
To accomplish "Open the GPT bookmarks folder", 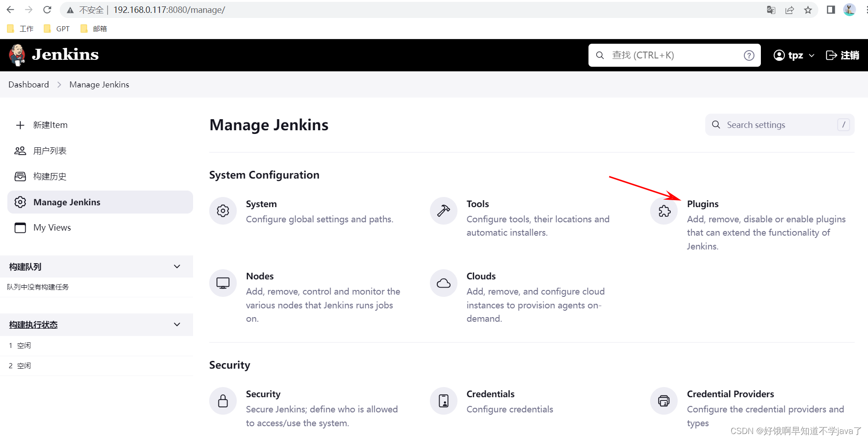I will point(57,29).
